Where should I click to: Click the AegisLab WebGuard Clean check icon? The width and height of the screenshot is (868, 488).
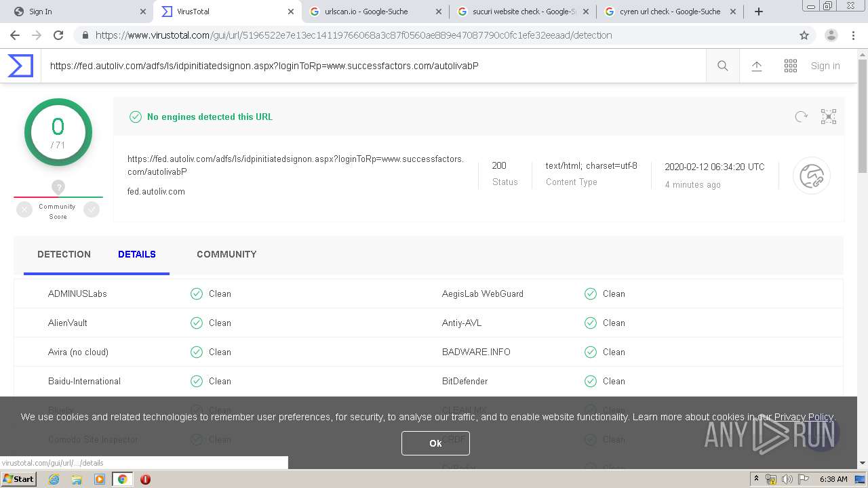(591, 293)
